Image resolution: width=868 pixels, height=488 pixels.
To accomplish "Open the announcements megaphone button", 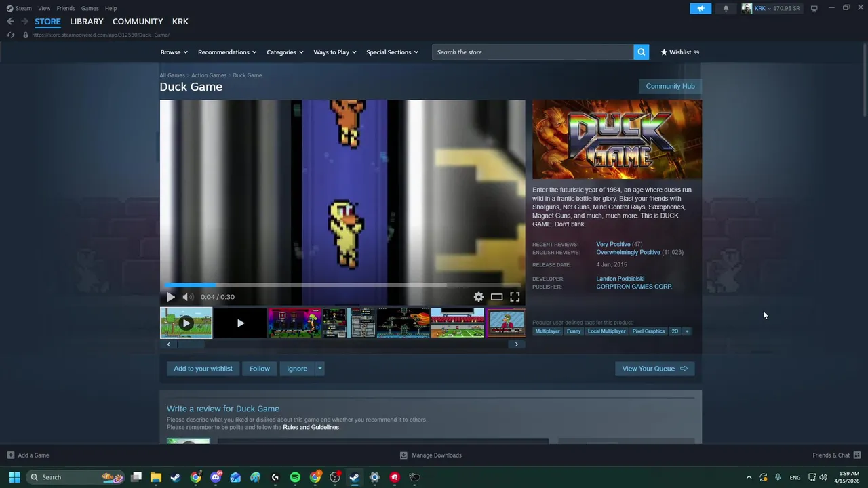I will [701, 8].
